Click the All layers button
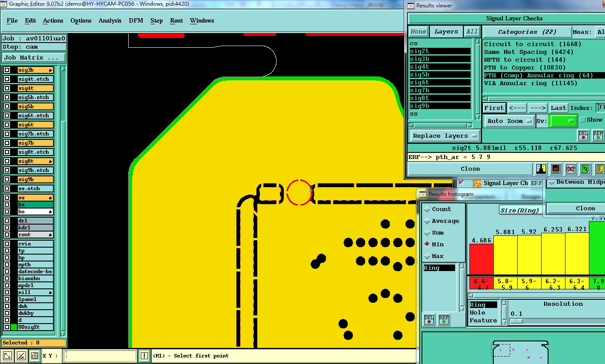 point(472,32)
